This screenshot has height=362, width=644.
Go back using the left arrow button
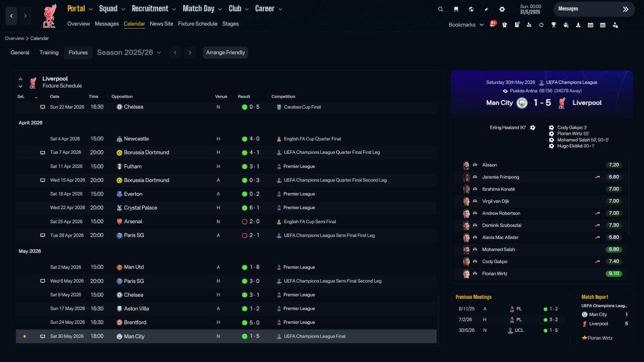coord(12,16)
